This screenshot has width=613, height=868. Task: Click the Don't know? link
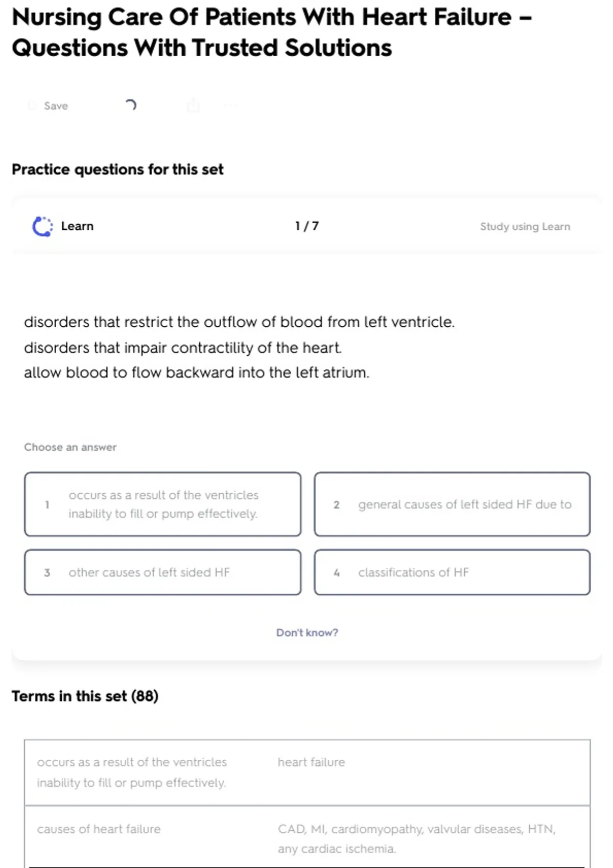(x=307, y=633)
